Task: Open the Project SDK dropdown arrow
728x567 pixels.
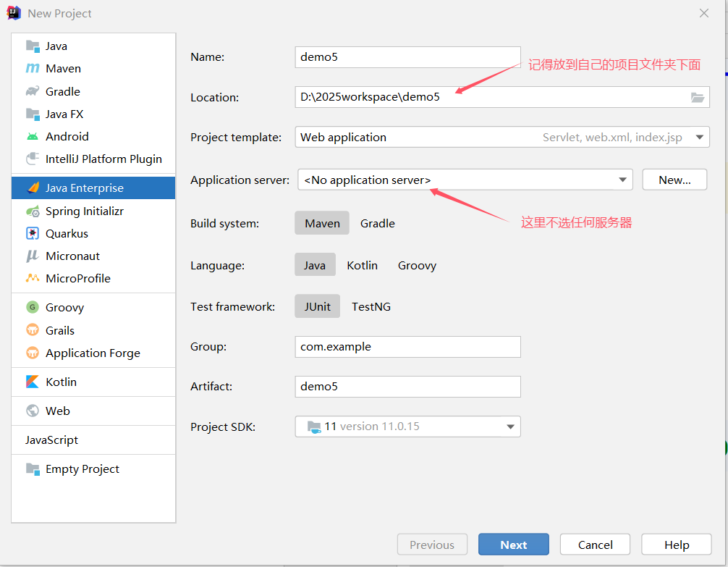Action: (510, 427)
